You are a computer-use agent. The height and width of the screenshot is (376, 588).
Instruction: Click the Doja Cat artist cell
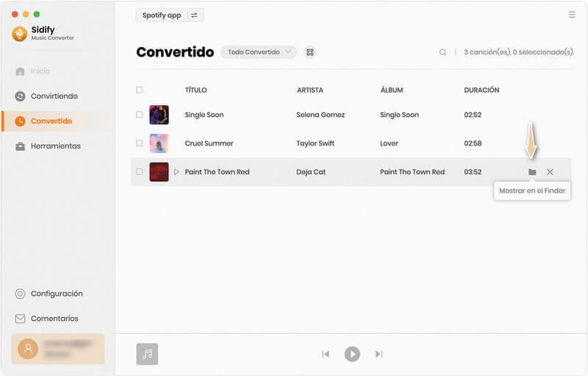pyautogui.click(x=311, y=172)
